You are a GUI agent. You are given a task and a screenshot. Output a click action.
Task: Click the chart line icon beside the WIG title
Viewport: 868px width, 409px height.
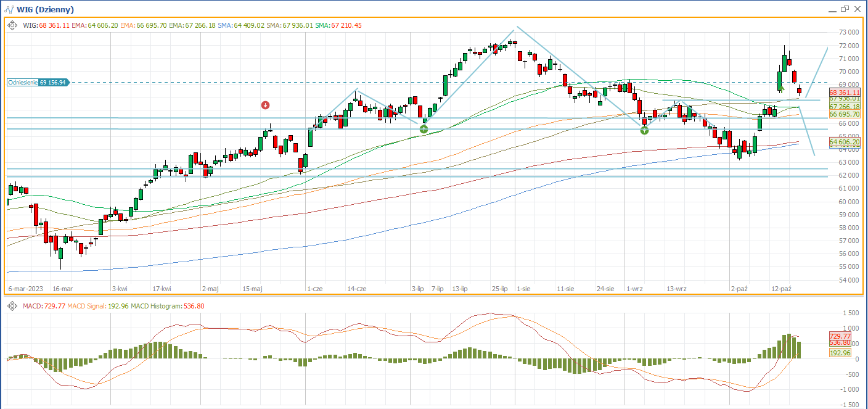(10, 9)
